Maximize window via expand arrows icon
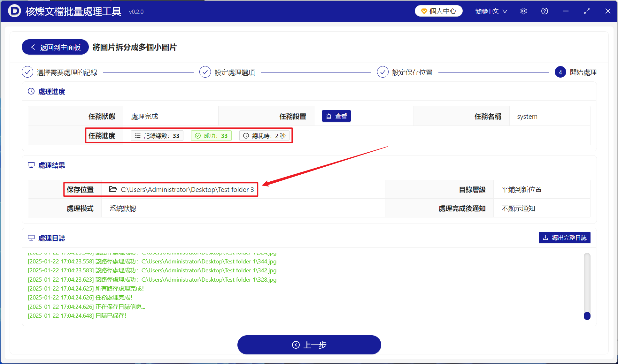The image size is (618, 364). pos(587,11)
